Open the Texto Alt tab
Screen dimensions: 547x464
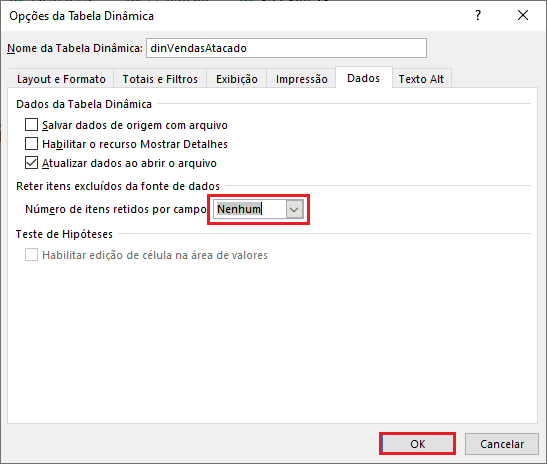tap(421, 79)
